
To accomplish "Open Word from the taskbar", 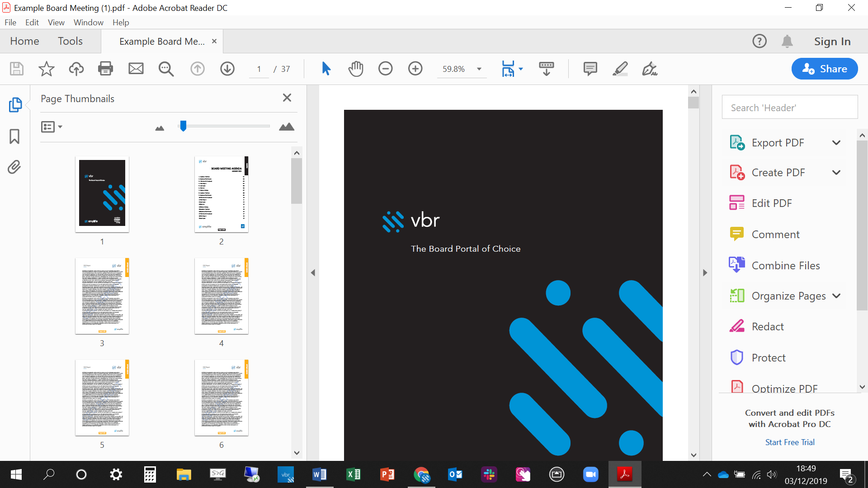I will [x=319, y=474].
